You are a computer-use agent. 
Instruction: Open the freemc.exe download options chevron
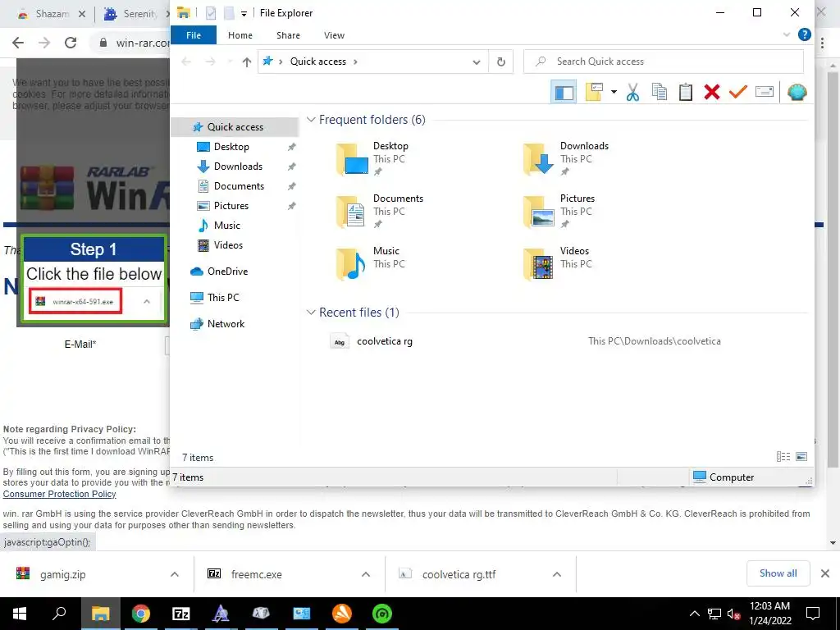366,574
